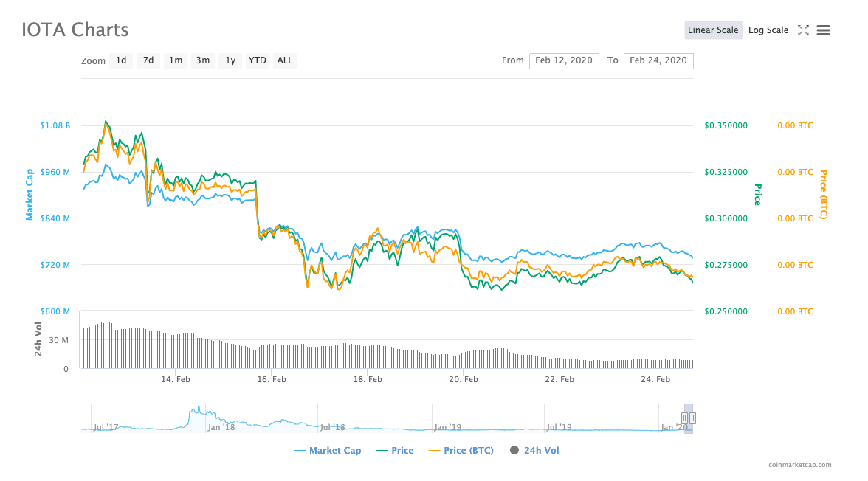Click the $0.250000 price axis value

pyautogui.click(x=726, y=311)
